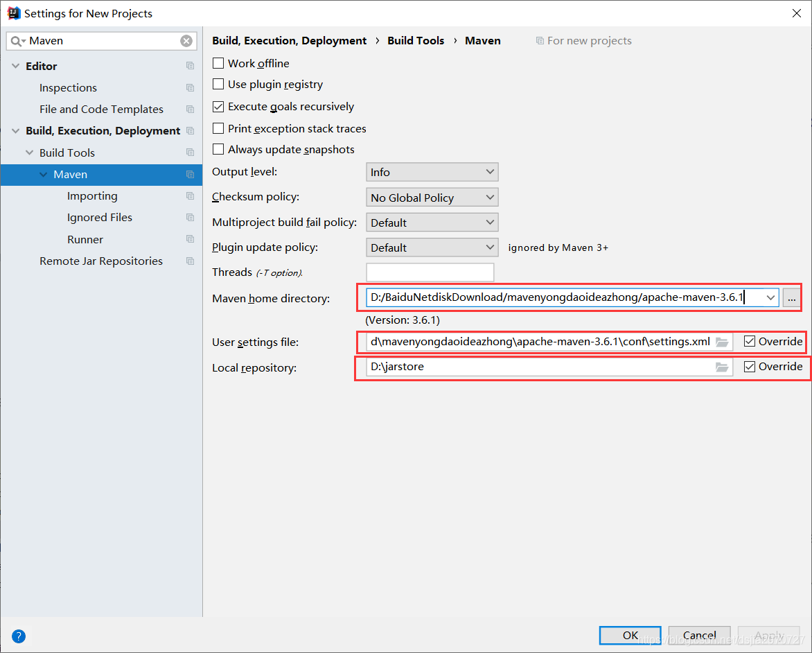The width and height of the screenshot is (812, 653).
Task: Click the project-level icon beside Build Tools
Action: point(190,153)
